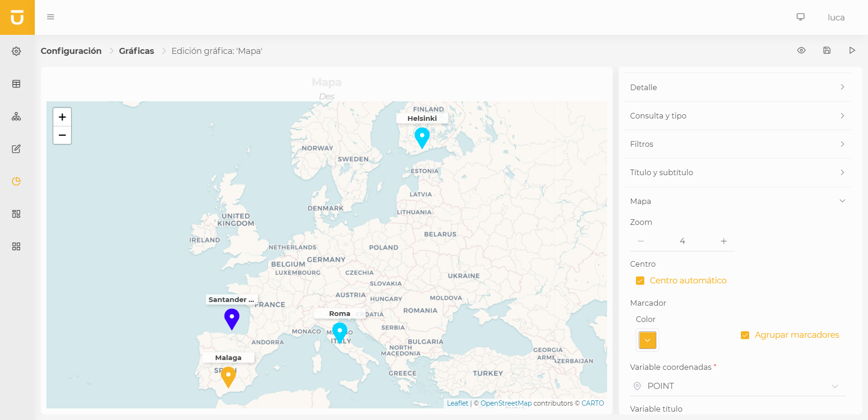Uncheck the Centro automático checkbox
This screenshot has width=868, height=420.
(640, 281)
